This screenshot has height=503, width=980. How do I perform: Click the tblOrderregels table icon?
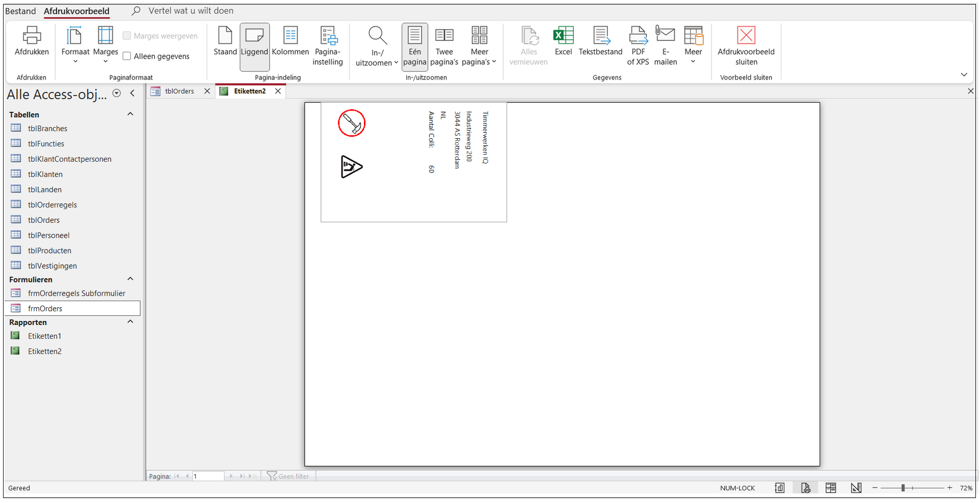[16, 205]
